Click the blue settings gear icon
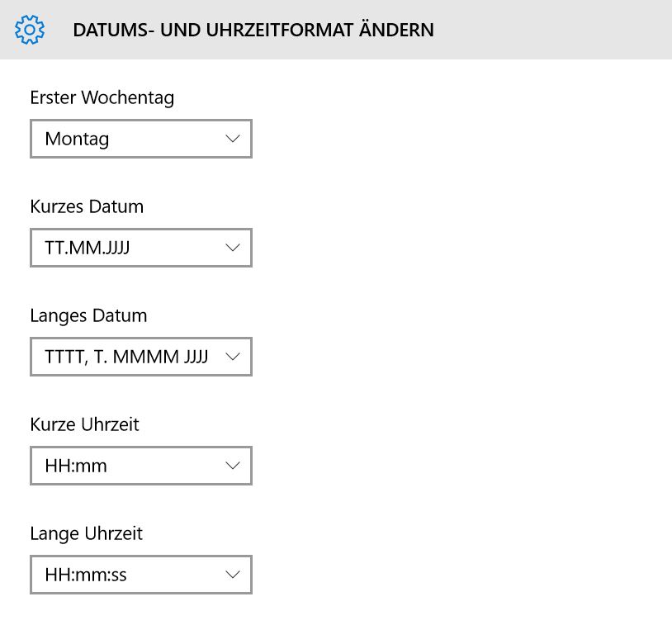Viewport: 672px width, 644px height. point(29,30)
